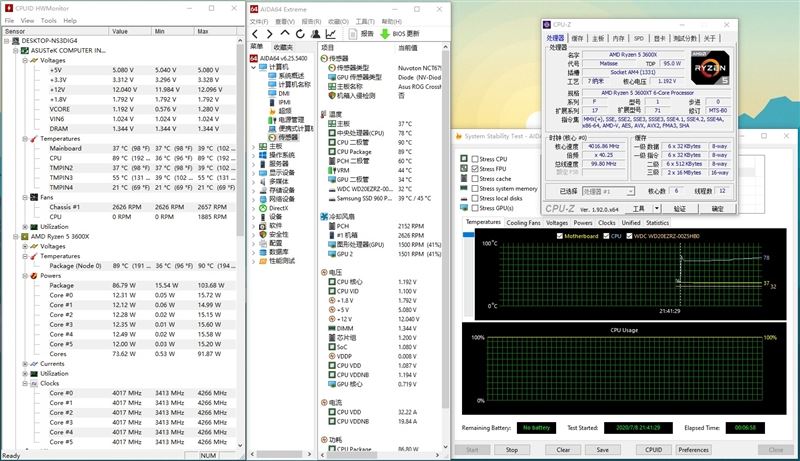Screen dimensions: 800x461
Task: Enable the Stress local disks checkbox
Action: point(475,198)
